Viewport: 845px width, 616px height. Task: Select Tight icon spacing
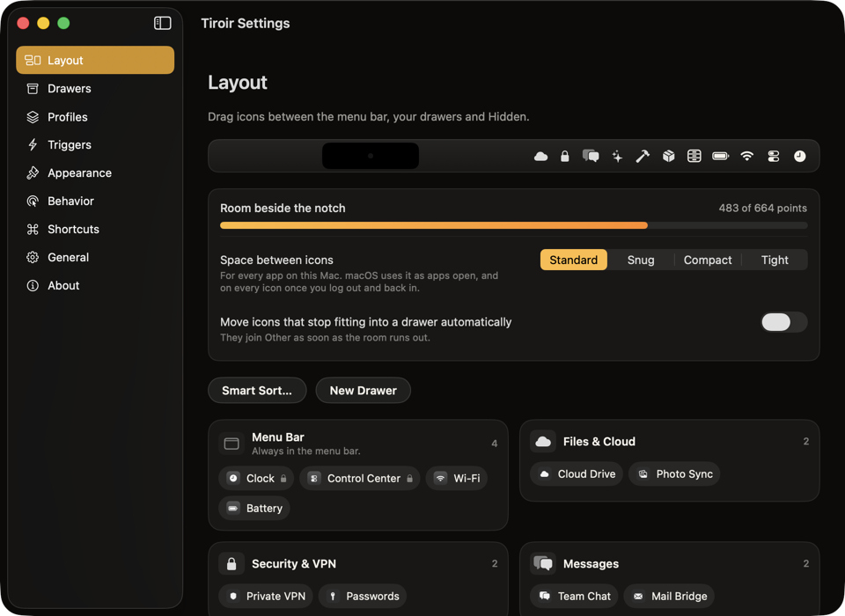tap(775, 260)
